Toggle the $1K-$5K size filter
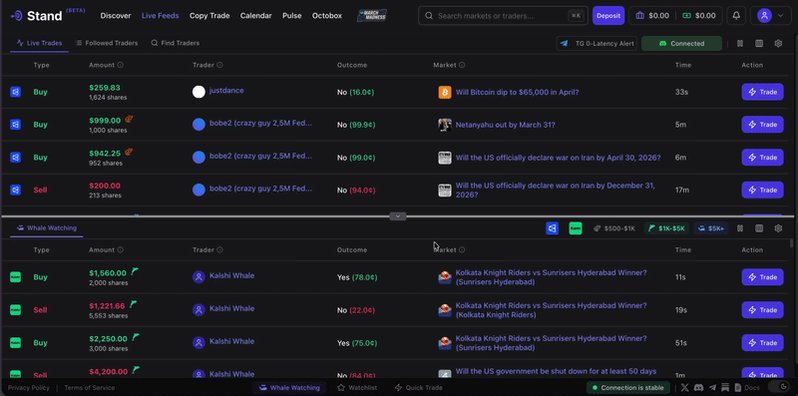Screen dimensions: 798x396 point(666,229)
